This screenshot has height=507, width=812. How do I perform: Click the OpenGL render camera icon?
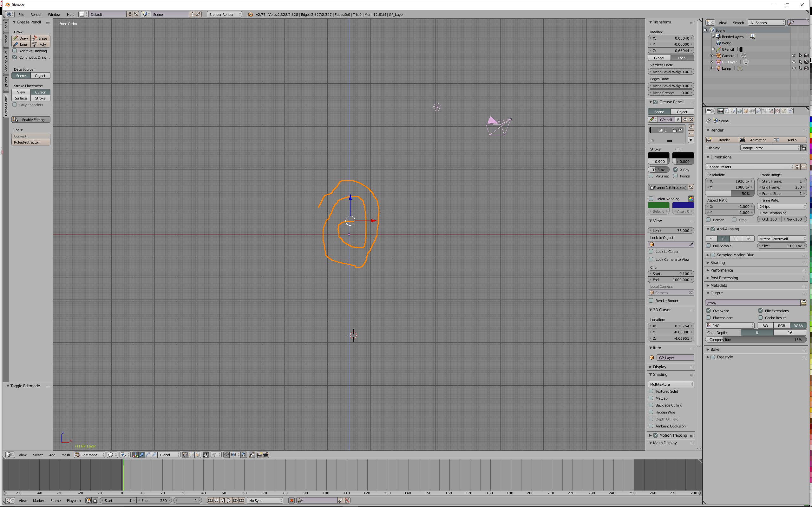(x=260, y=455)
